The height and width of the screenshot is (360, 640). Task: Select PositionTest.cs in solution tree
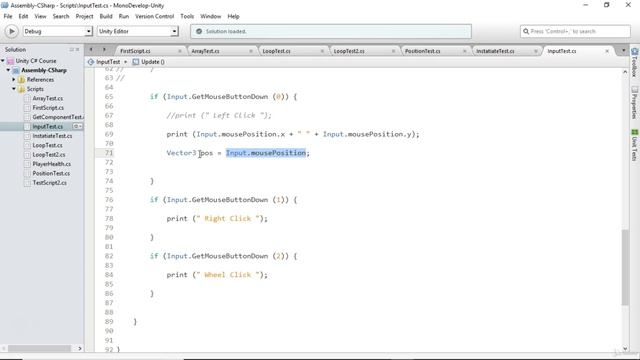pyautogui.click(x=51, y=173)
